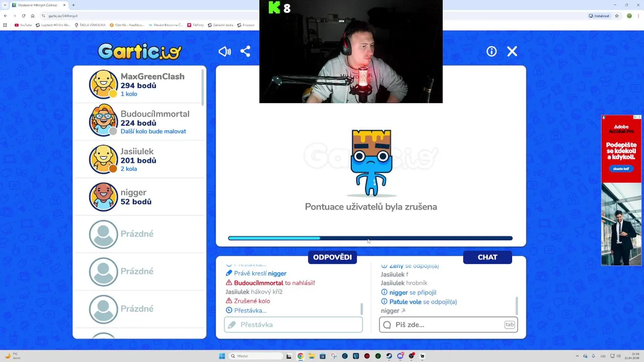
Task: Open Steam from the taskbar
Action: 389,356
